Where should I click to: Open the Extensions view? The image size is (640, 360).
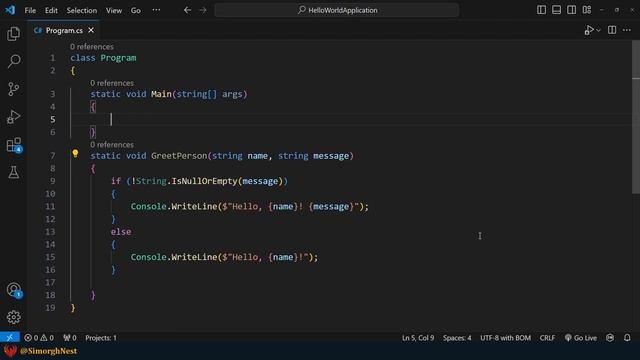[x=13, y=144]
